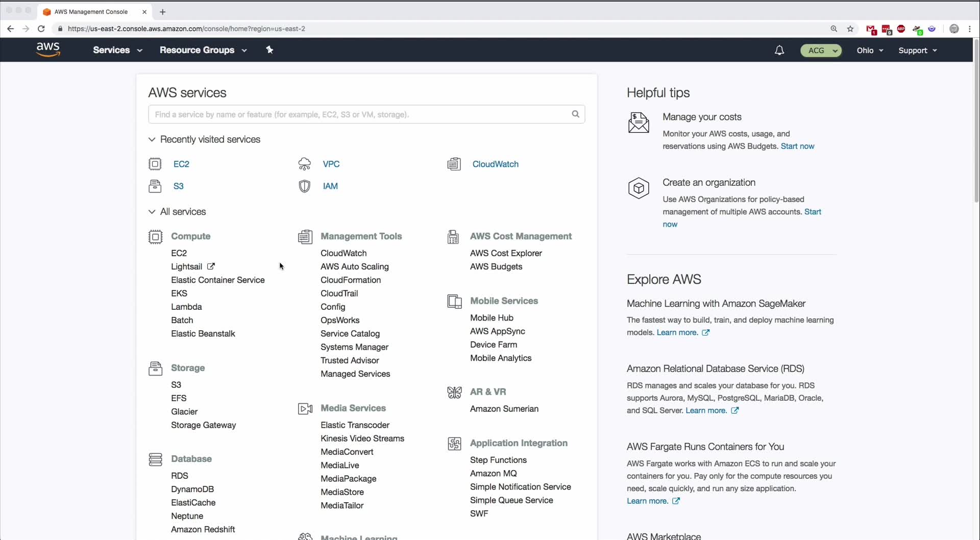Click the AWS logo home icon
Viewport: 980px width, 540px height.
coord(48,50)
